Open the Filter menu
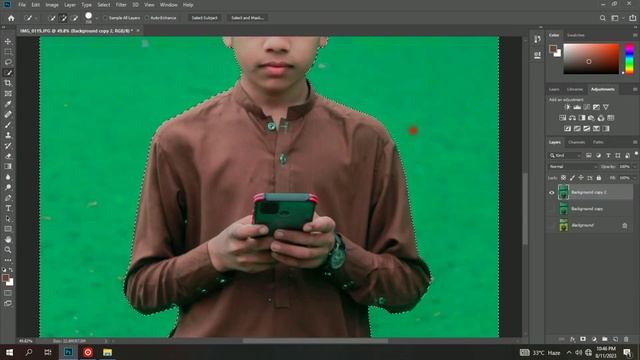The width and height of the screenshot is (640, 360). point(121,5)
